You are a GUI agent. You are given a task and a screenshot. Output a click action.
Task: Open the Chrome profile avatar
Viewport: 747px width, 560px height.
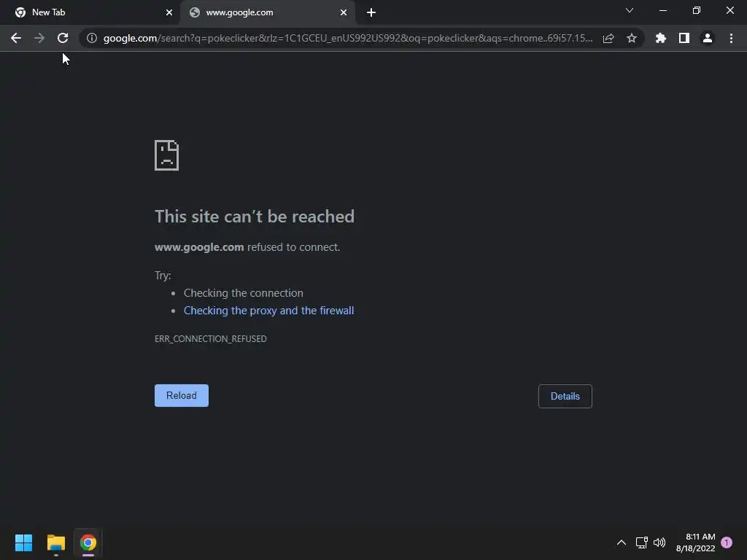[x=708, y=38]
